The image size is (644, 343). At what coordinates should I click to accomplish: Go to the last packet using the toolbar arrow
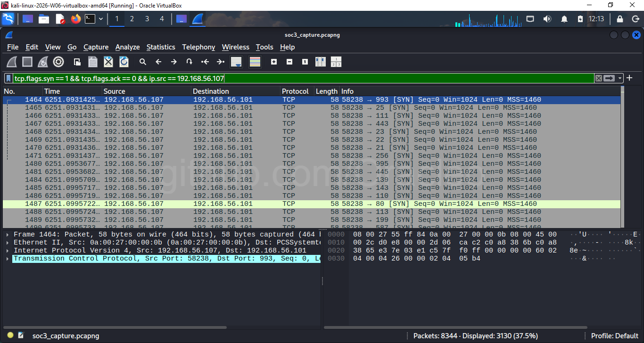tap(220, 62)
